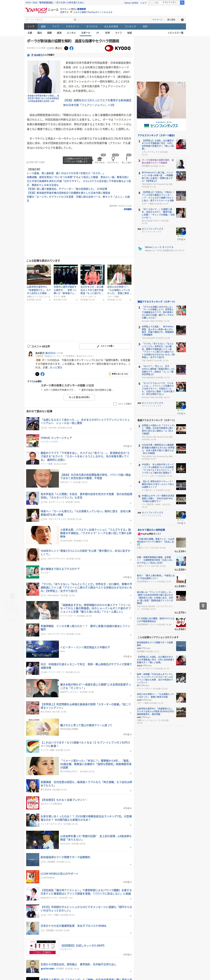The height and width of the screenshot is (980, 210).
Task: Open the 女王がまさか…北口榛花 article thumbnail
Action: point(92,274)
